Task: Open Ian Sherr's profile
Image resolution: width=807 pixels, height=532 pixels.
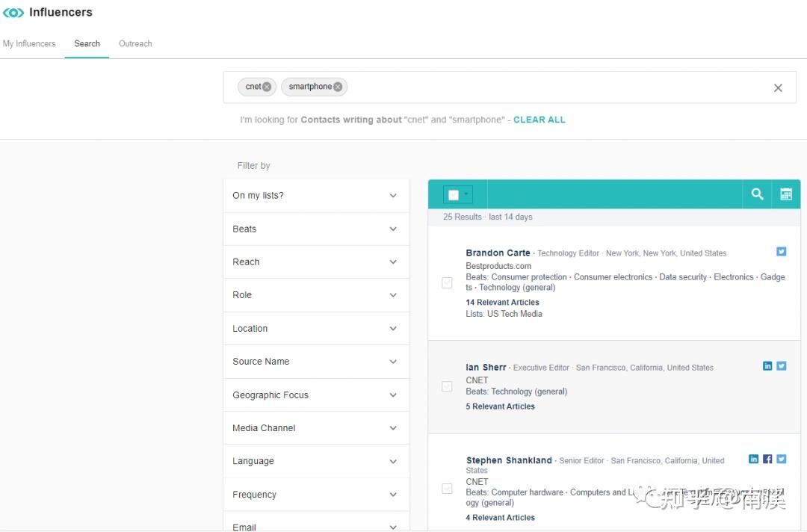Action: point(486,368)
